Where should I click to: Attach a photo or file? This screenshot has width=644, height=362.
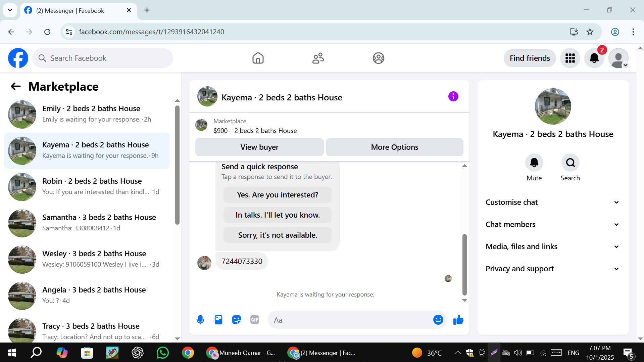point(218,320)
